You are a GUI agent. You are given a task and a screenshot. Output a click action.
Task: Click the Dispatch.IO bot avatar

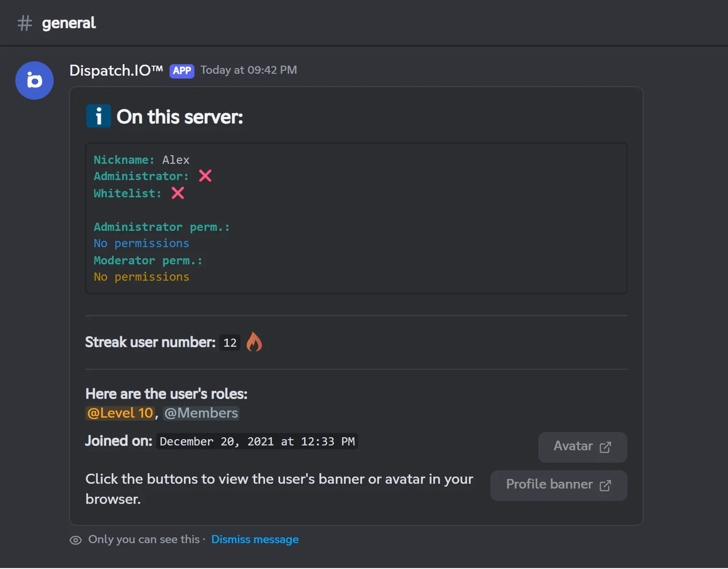[x=34, y=80]
